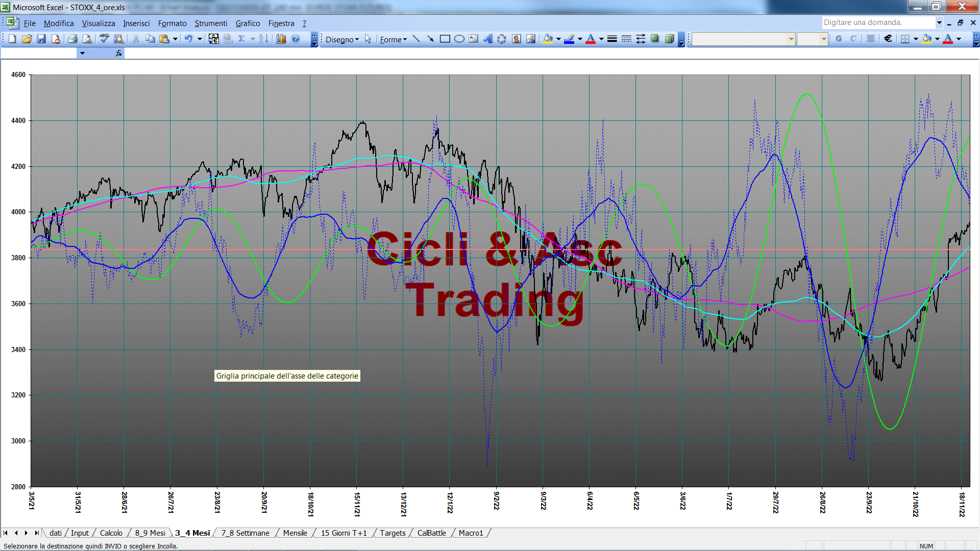Image resolution: width=980 pixels, height=551 pixels.
Task: Click the 'Digitare una domanda' help field
Action: pos(878,22)
